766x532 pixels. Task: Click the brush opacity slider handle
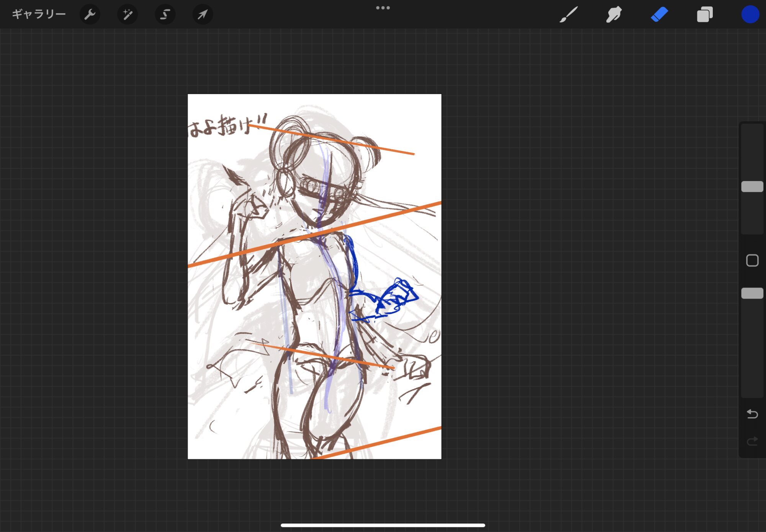pyautogui.click(x=752, y=294)
